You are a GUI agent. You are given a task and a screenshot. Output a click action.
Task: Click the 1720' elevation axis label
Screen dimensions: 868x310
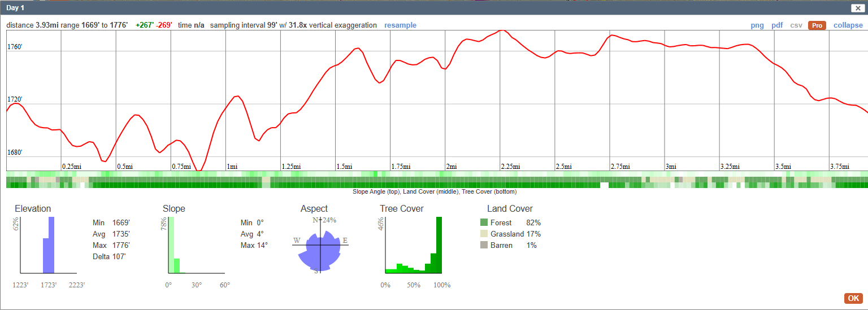click(x=15, y=99)
